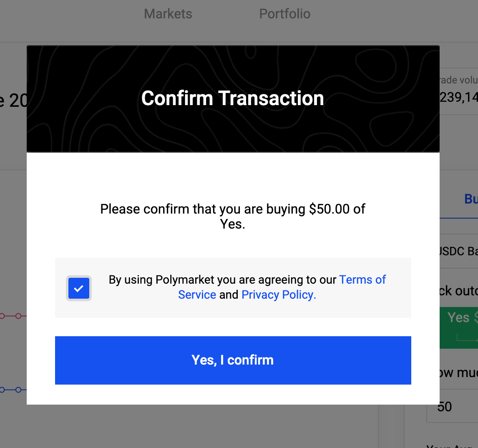The height and width of the screenshot is (448, 478).
Task: Click the Confirm Transaction heading banner
Action: 233,98
